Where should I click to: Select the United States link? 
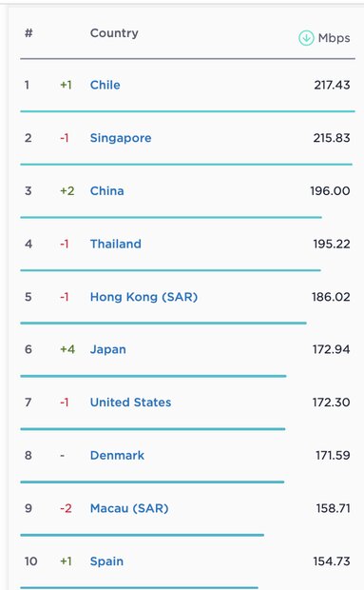(131, 403)
